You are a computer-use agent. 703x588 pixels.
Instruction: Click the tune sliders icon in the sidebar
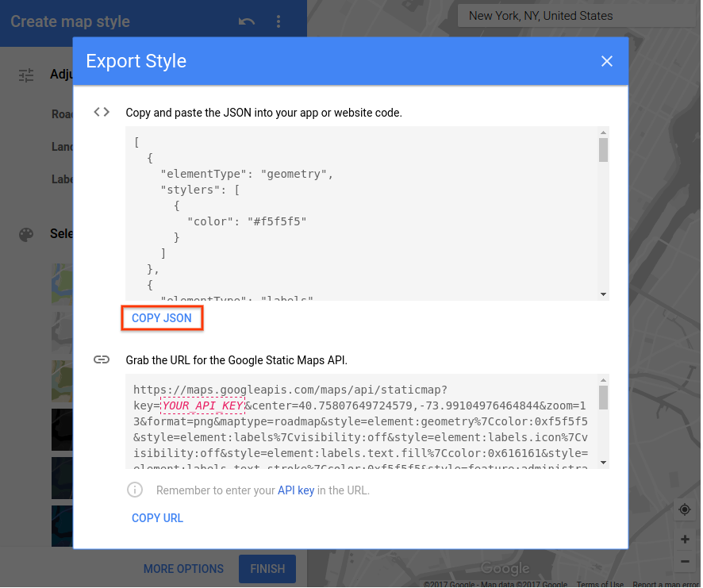[26, 75]
